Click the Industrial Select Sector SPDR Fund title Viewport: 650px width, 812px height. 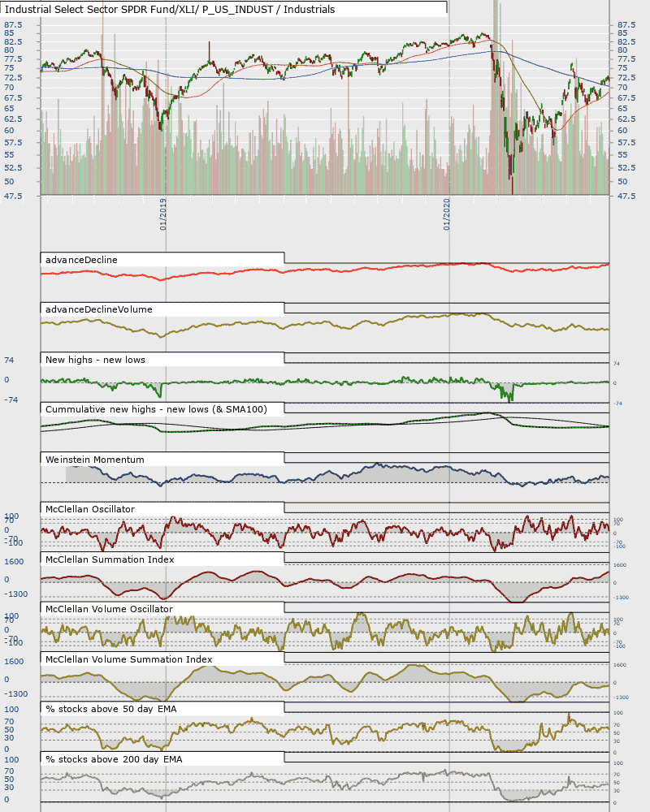(x=170, y=9)
